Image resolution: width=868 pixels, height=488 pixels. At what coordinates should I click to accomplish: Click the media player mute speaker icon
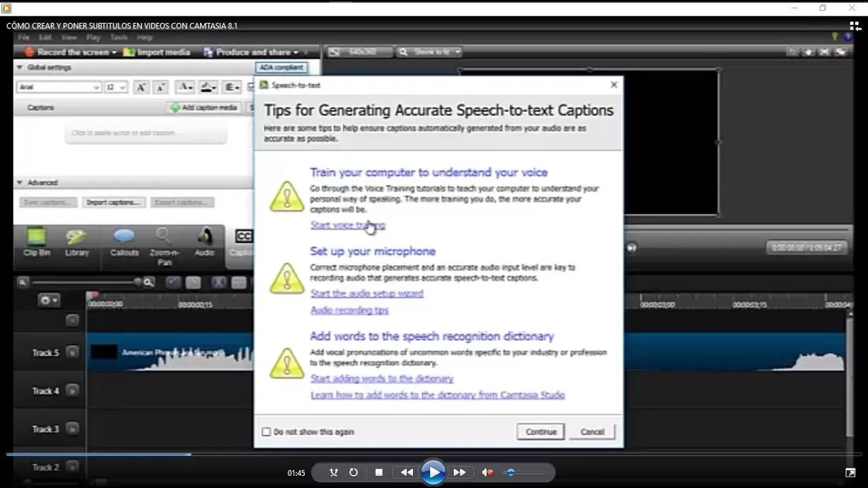487,472
